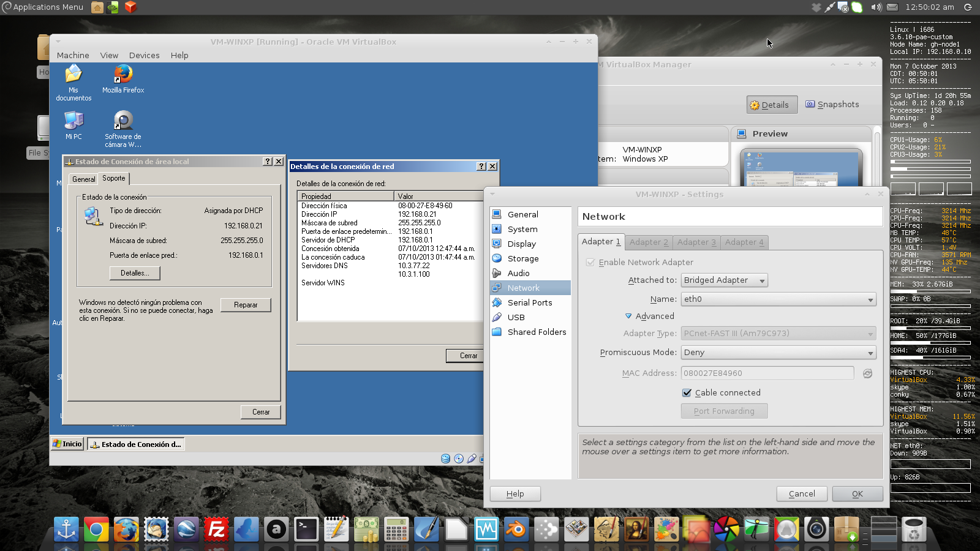Click the anchor icon in the dock

[x=66, y=530]
